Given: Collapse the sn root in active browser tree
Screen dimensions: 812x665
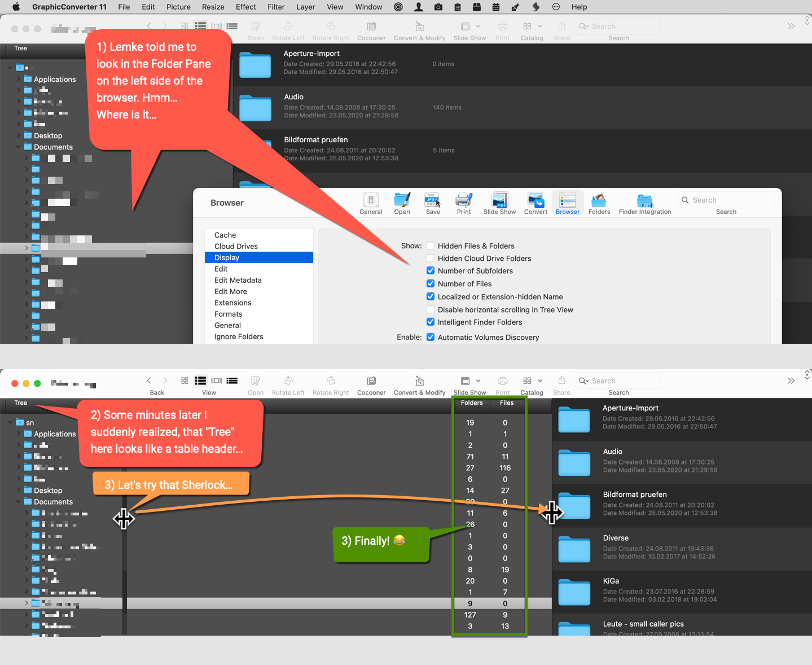Looking at the screenshot, I should (x=10, y=422).
